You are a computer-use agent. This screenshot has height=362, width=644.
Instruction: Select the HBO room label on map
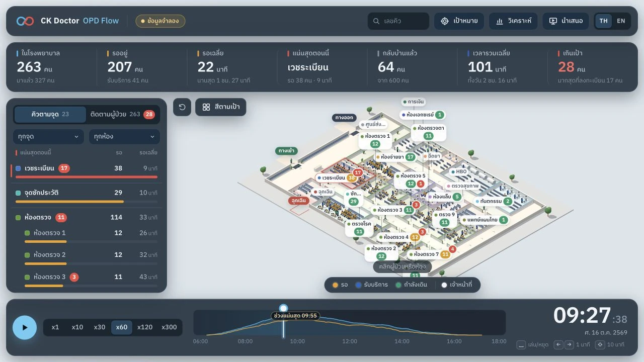click(x=459, y=171)
